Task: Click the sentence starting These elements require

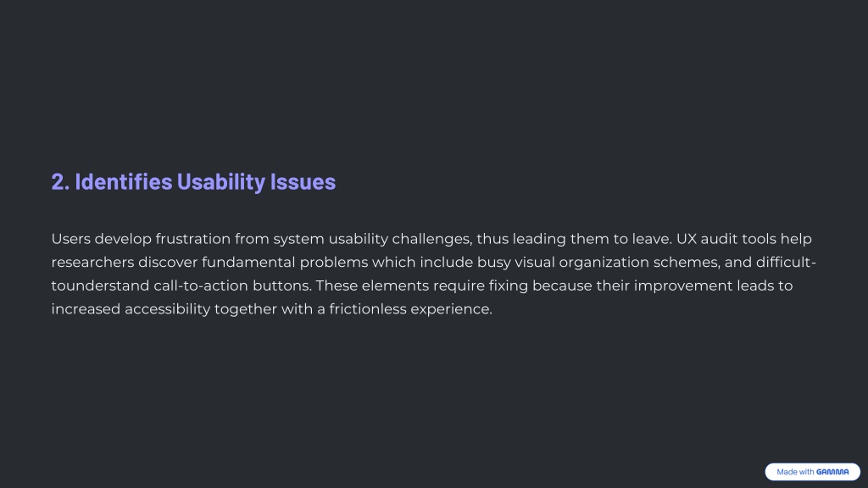Action: [x=422, y=297]
